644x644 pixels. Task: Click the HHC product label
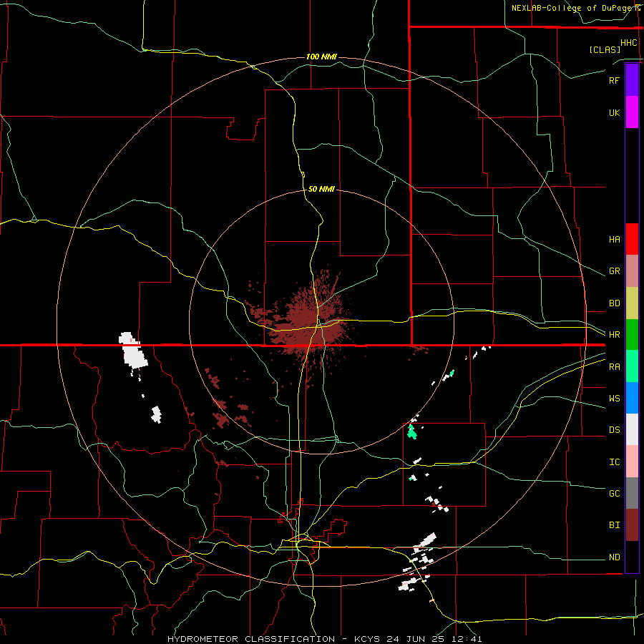(x=629, y=43)
